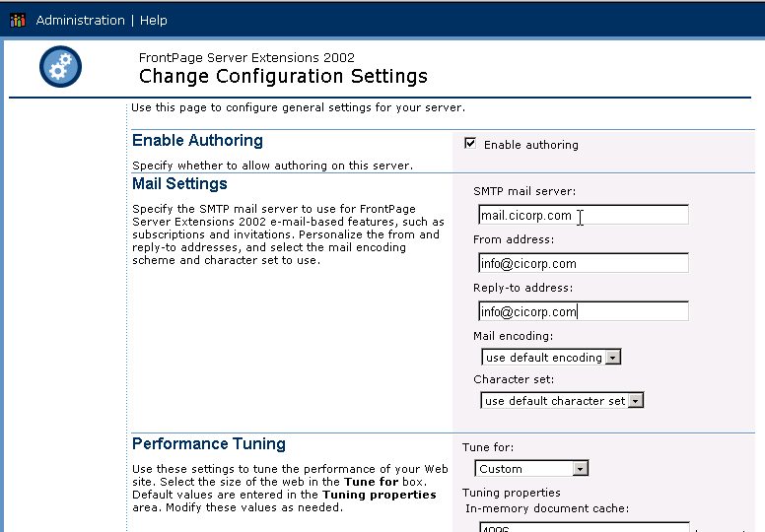The height and width of the screenshot is (532, 765).
Task: Open the Help link
Action: pos(153,21)
